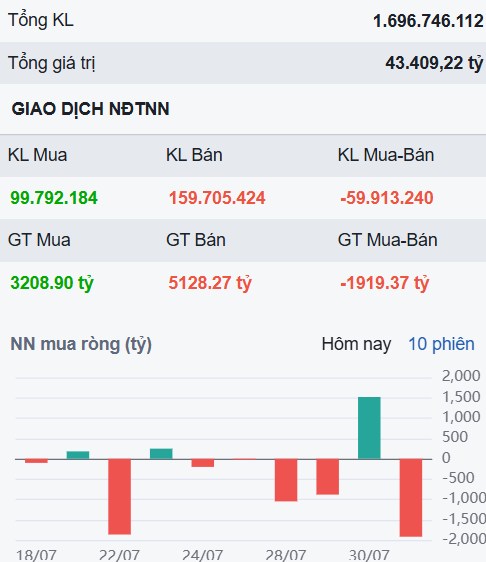Select the Tổng giá trị label
This screenshot has width=486, height=562.
click(51, 63)
